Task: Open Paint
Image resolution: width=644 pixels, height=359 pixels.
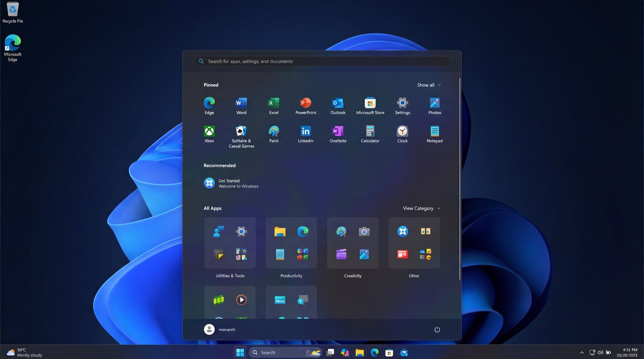Action: 273,133
